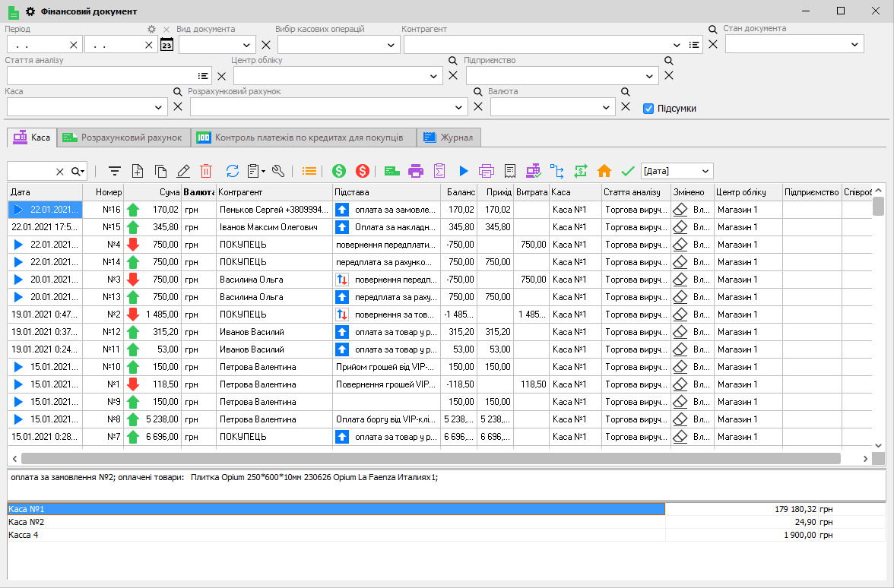Click the red dollar expense icon

pos(362,171)
